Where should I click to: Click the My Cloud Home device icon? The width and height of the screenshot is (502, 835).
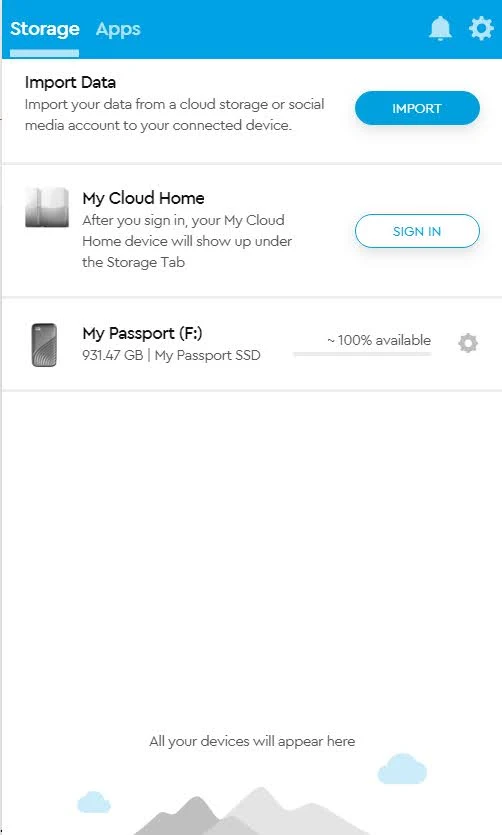click(47, 207)
